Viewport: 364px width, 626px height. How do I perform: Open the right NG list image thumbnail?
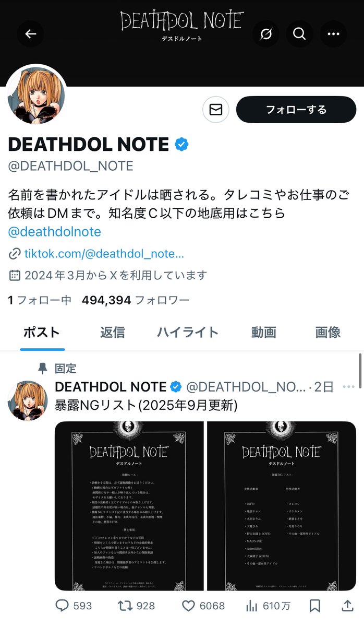pyautogui.click(x=282, y=505)
